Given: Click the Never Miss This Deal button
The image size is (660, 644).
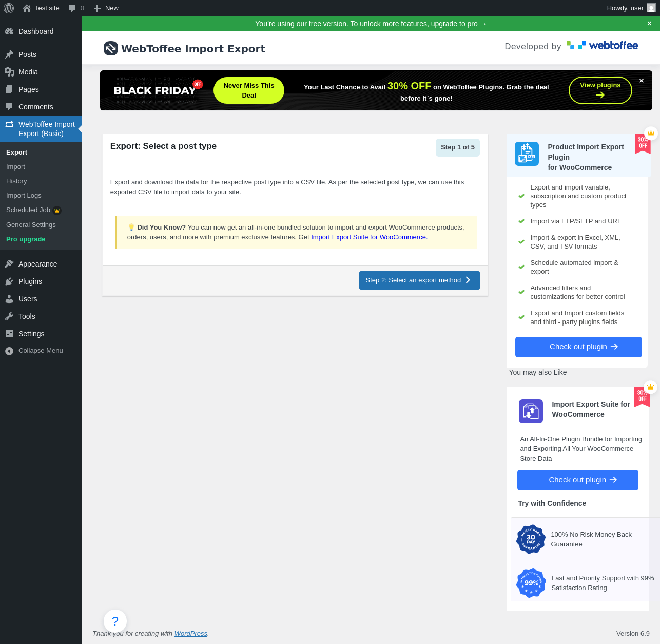Looking at the screenshot, I should tap(249, 90).
